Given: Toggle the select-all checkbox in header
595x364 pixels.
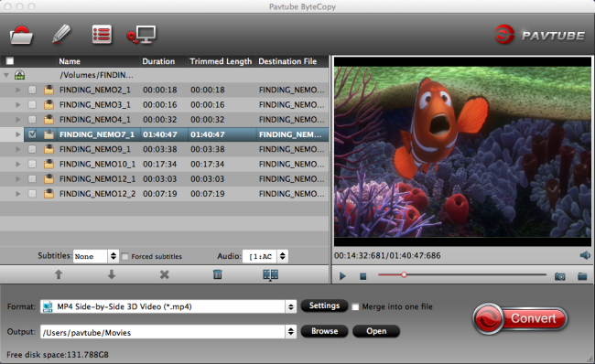Looking at the screenshot, I should [x=10, y=61].
